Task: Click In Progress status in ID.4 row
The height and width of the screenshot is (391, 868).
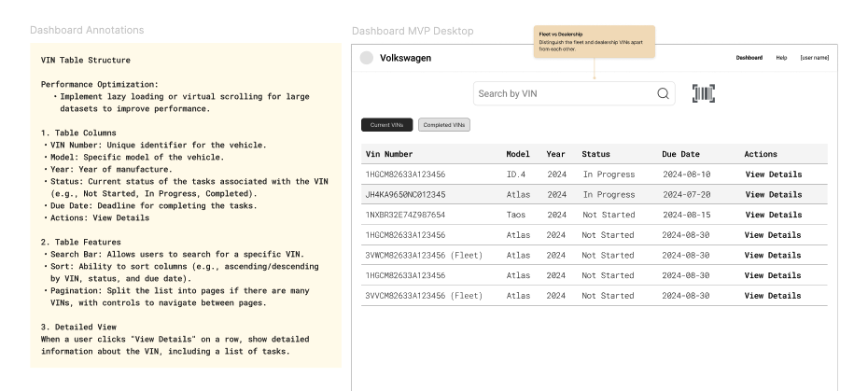Action: click(609, 175)
